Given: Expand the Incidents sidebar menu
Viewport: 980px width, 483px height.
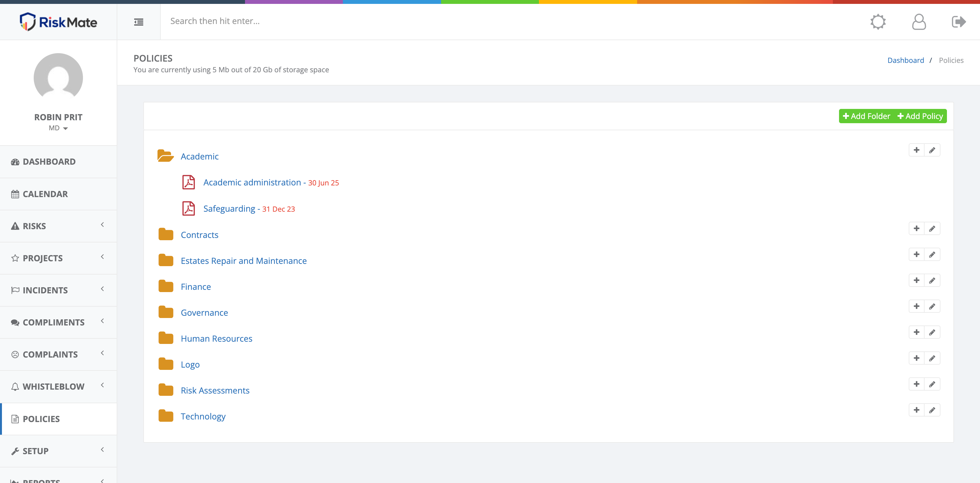Looking at the screenshot, I should 58,290.
